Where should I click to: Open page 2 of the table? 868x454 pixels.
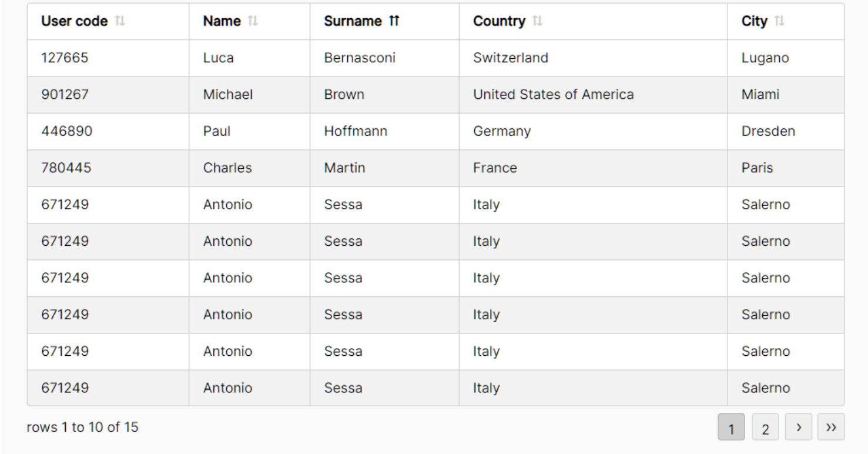(x=765, y=427)
